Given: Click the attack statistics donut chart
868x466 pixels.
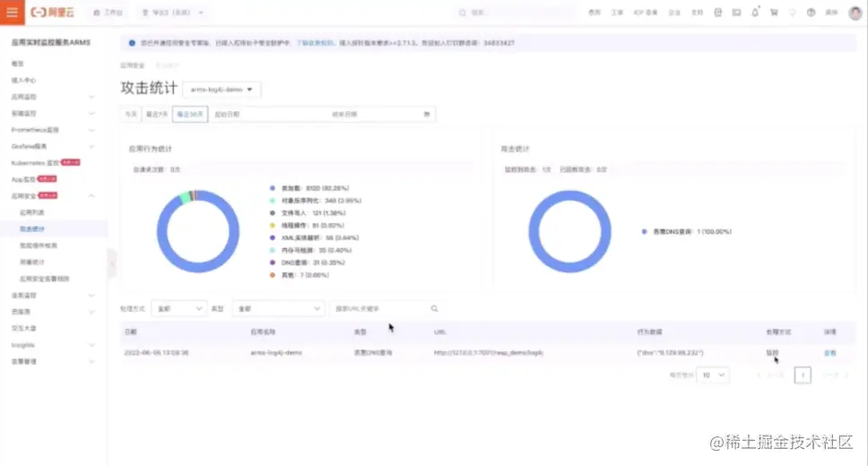Looking at the screenshot, I should click(569, 231).
